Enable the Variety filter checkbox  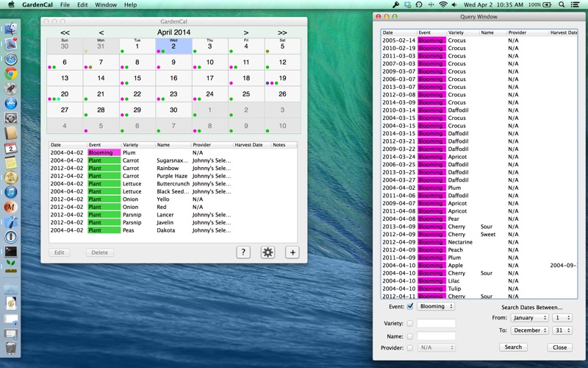pyautogui.click(x=410, y=323)
